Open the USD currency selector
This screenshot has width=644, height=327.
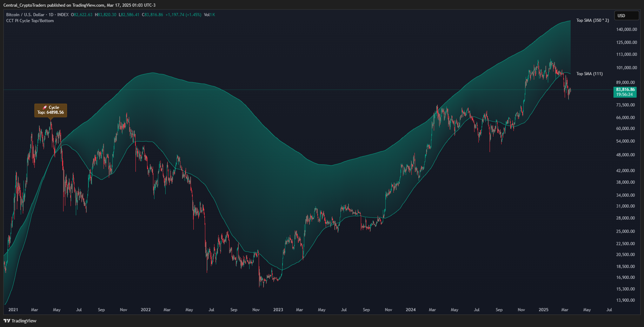point(626,16)
